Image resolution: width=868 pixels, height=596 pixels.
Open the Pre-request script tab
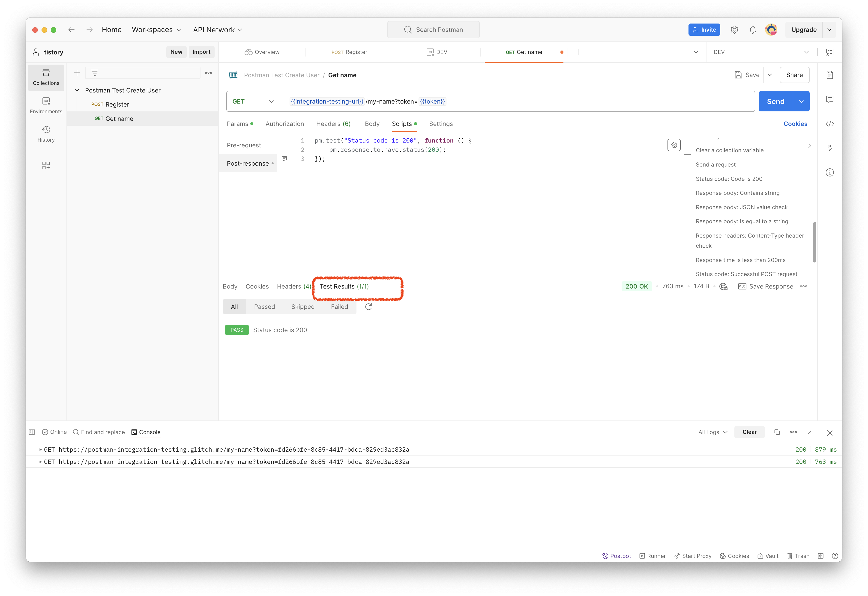[x=243, y=145]
